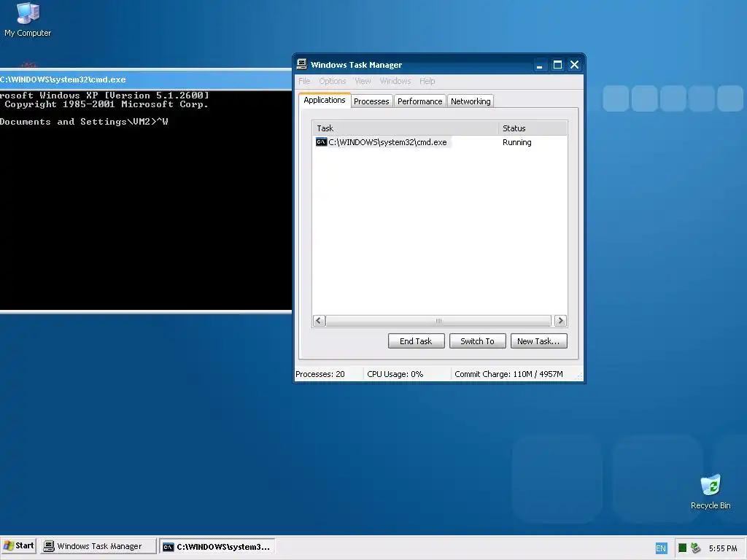Image resolution: width=747 pixels, height=560 pixels.
Task: Switch to the Performance tab
Action: tap(419, 101)
